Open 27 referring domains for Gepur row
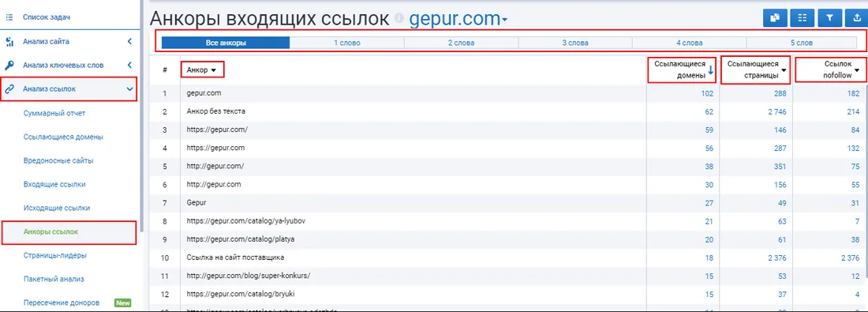Viewport: 868px width, 312px height. (709, 202)
